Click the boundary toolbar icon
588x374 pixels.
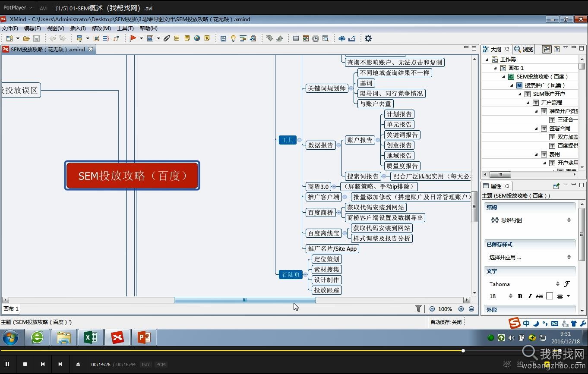[x=96, y=38]
